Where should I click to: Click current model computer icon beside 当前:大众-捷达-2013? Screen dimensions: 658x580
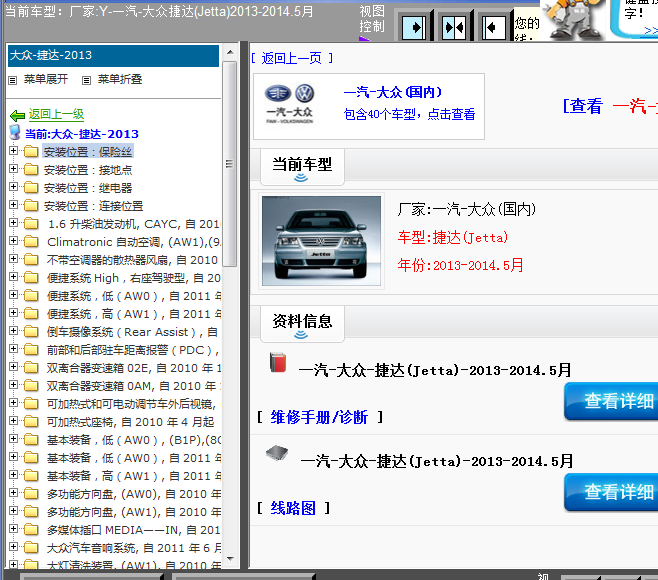15,132
